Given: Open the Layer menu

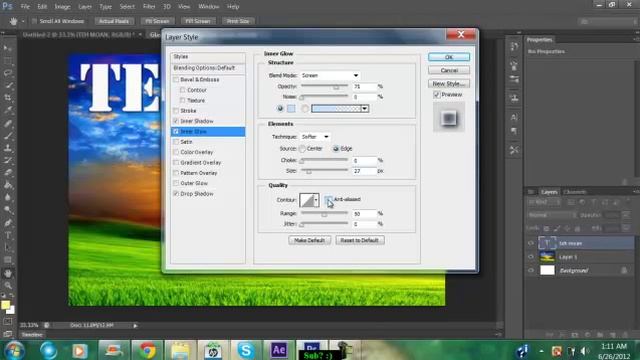Looking at the screenshot, I should (85, 7).
